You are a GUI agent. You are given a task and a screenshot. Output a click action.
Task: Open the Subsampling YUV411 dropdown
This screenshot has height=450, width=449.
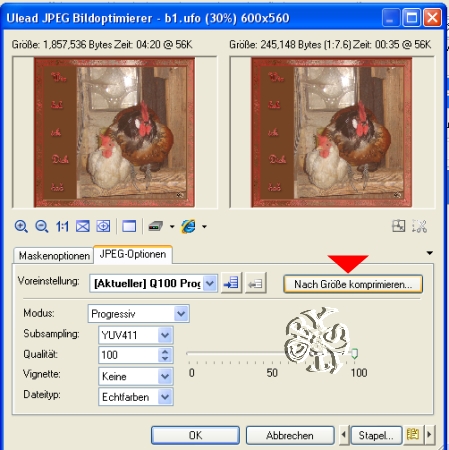165,335
